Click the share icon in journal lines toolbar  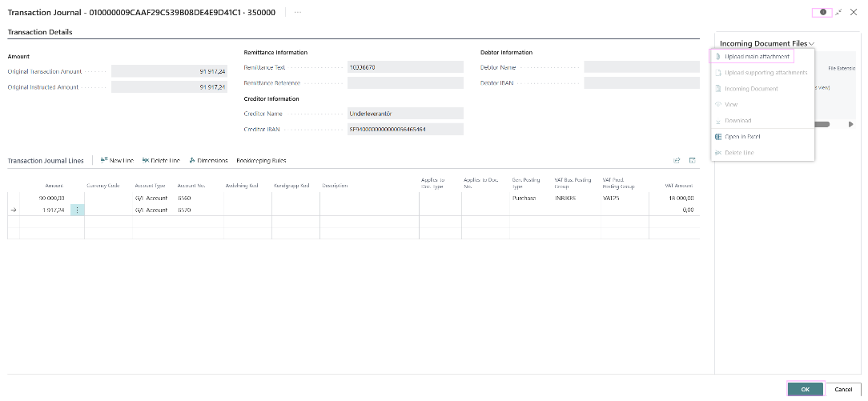coord(677,160)
